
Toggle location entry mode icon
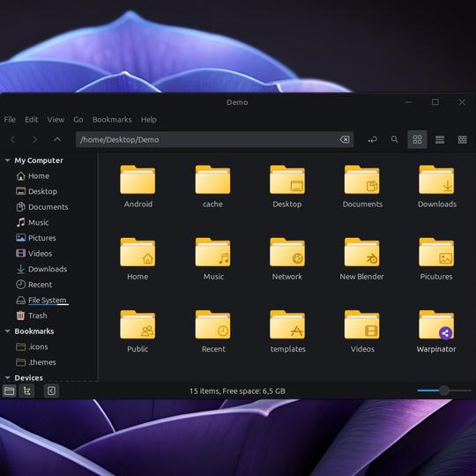click(x=373, y=139)
